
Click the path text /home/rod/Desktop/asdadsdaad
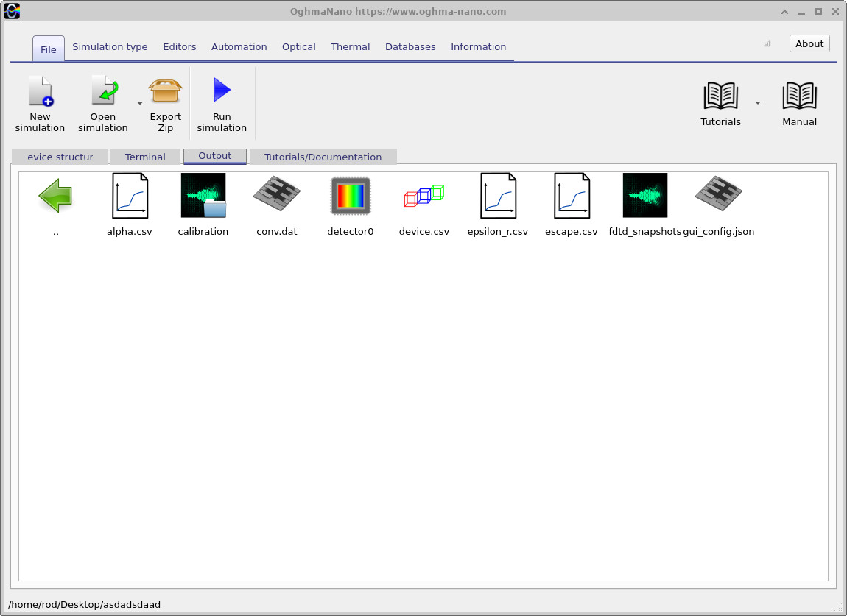point(84,605)
